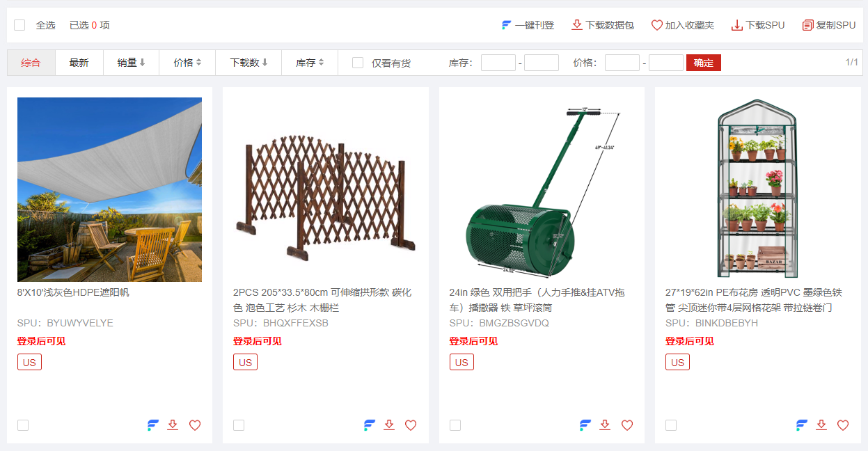868x451 pixels.
Task: Click the red 确定 confirm button
Action: pyautogui.click(x=704, y=63)
